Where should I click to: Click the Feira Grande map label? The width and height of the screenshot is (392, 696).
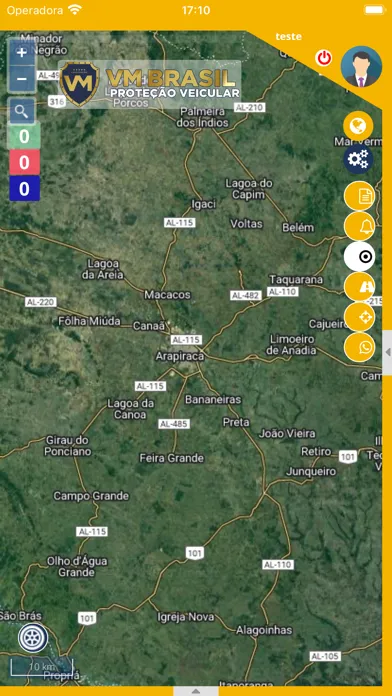[x=172, y=458]
